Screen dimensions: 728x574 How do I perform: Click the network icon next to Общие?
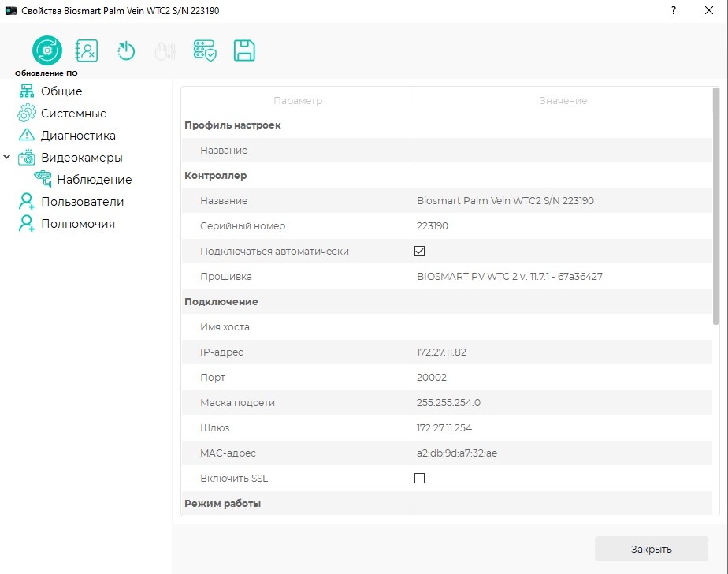click(27, 91)
